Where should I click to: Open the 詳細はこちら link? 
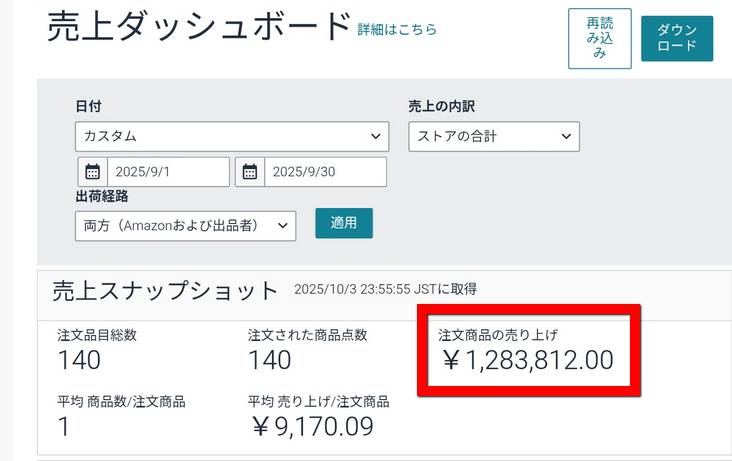(x=397, y=30)
